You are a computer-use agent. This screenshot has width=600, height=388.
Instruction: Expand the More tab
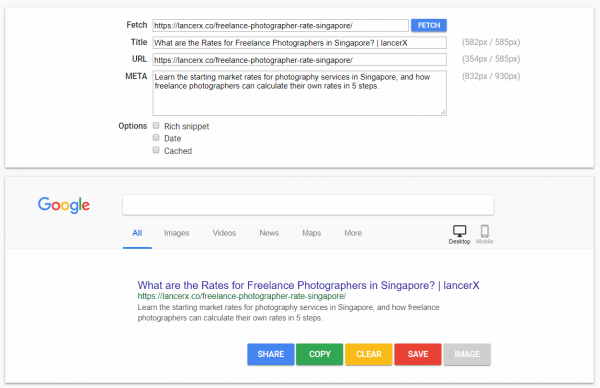[353, 233]
